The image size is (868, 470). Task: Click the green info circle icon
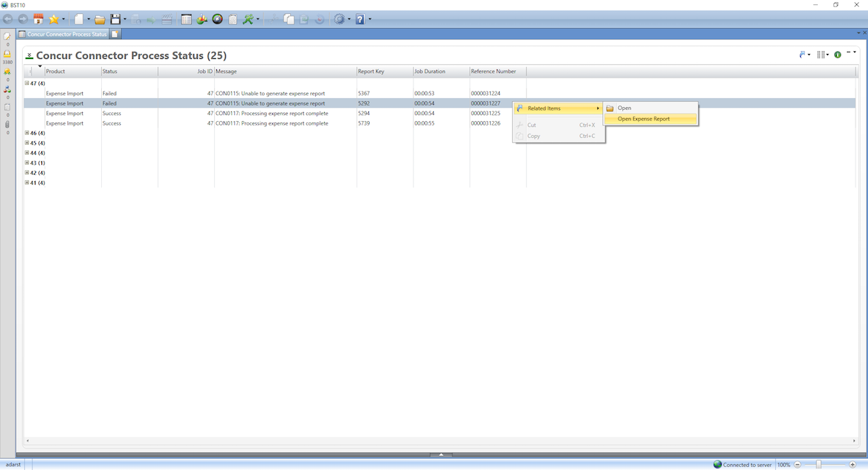[x=838, y=55]
